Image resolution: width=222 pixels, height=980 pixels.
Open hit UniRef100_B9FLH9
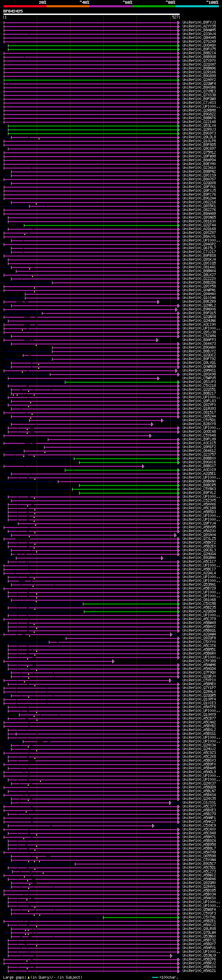coord(199,439)
